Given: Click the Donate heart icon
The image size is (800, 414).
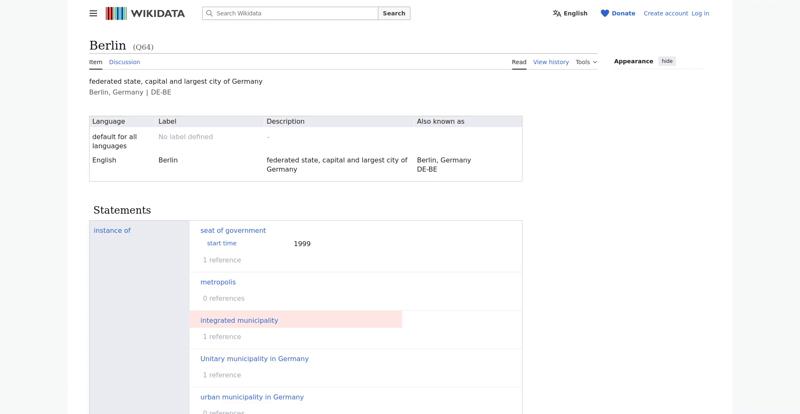Looking at the screenshot, I should tap(605, 14).
